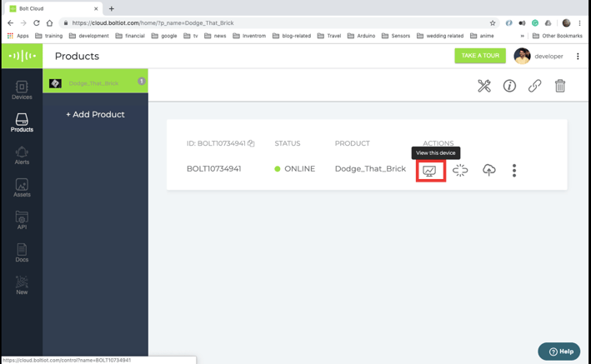The height and width of the screenshot is (364, 591).
Task: Open Products in the sidebar
Action: (x=22, y=122)
